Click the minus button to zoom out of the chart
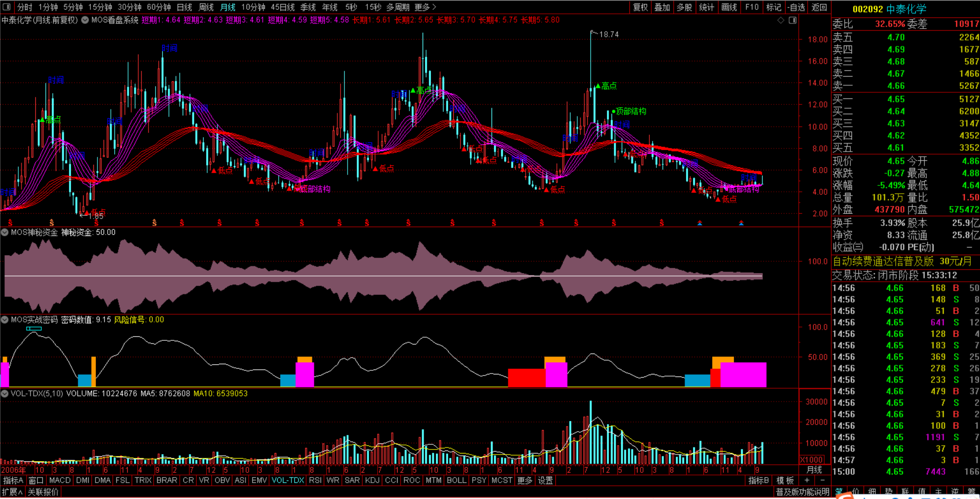The image size is (980, 499). (x=822, y=481)
